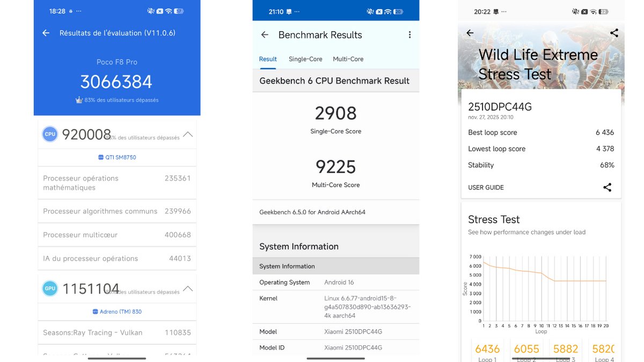
Task: Tap the blue GPU badge icon
Action: (x=50, y=289)
